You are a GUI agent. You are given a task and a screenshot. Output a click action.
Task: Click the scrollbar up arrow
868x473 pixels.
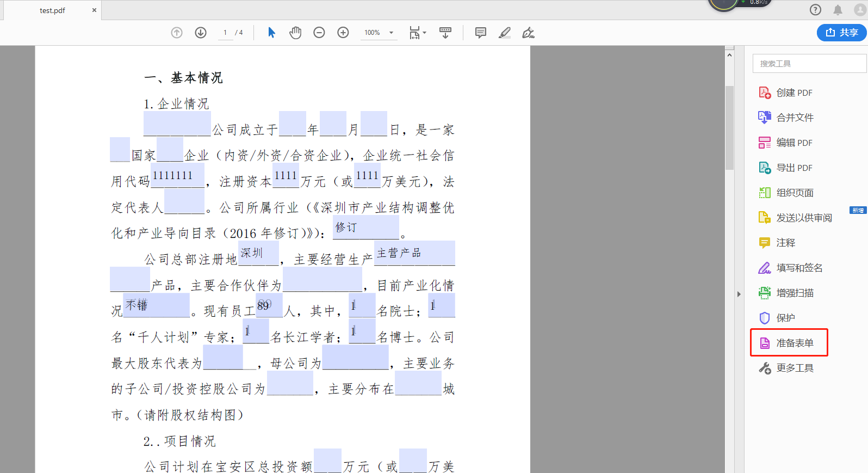[x=729, y=55]
